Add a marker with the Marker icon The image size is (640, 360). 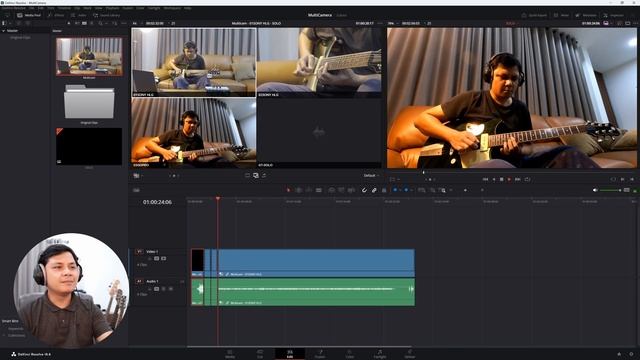click(x=406, y=190)
